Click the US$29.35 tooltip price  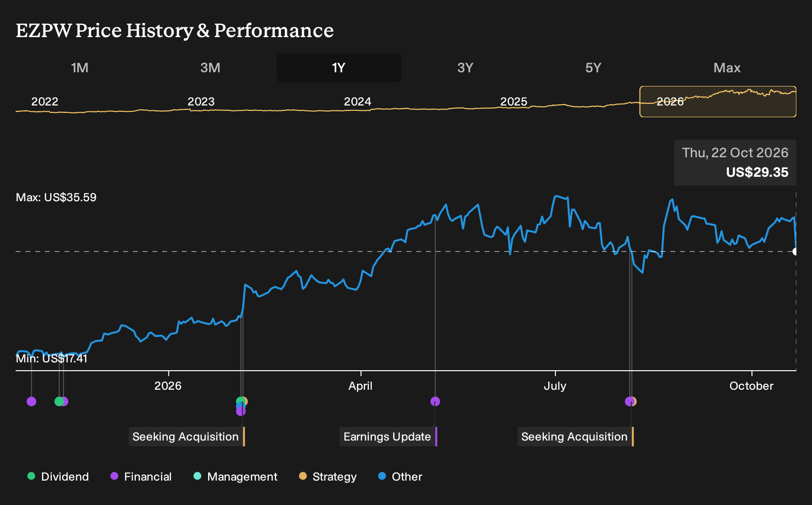pos(757,172)
